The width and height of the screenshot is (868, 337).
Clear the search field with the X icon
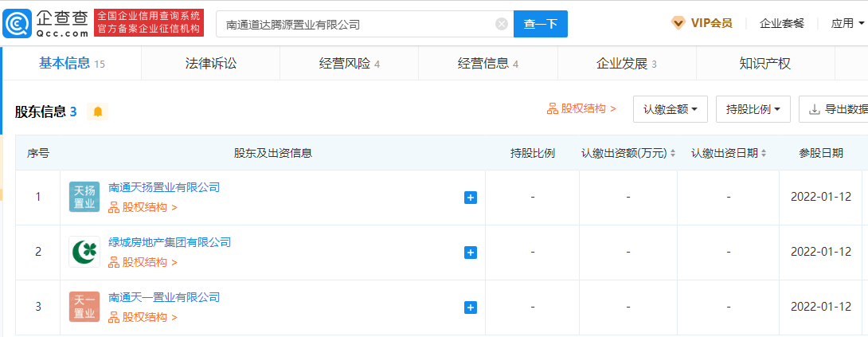(x=502, y=24)
